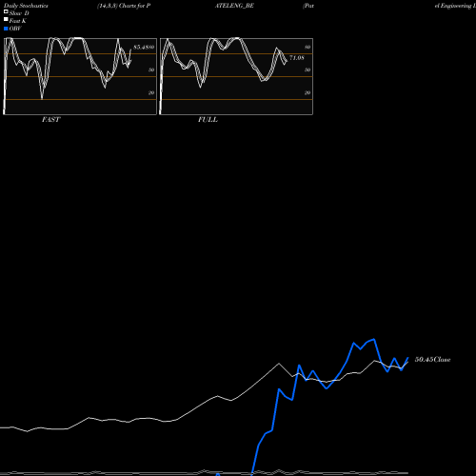Click the FULL stochastic chart panel

tap(236, 76)
